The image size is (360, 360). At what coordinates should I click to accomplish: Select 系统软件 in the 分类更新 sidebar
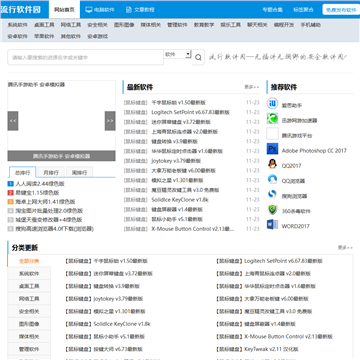click(x=29, y=273)
